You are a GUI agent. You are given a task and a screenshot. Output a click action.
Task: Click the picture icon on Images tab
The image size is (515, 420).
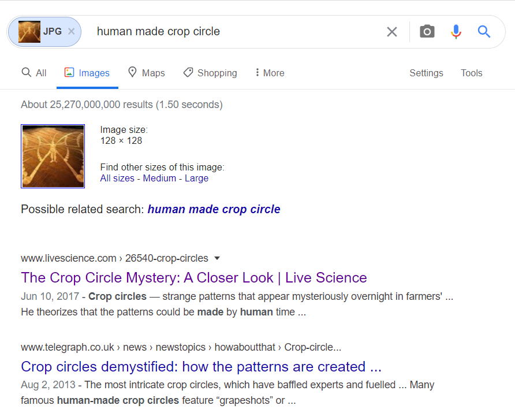pyautogui.click(x=69, y=72)
